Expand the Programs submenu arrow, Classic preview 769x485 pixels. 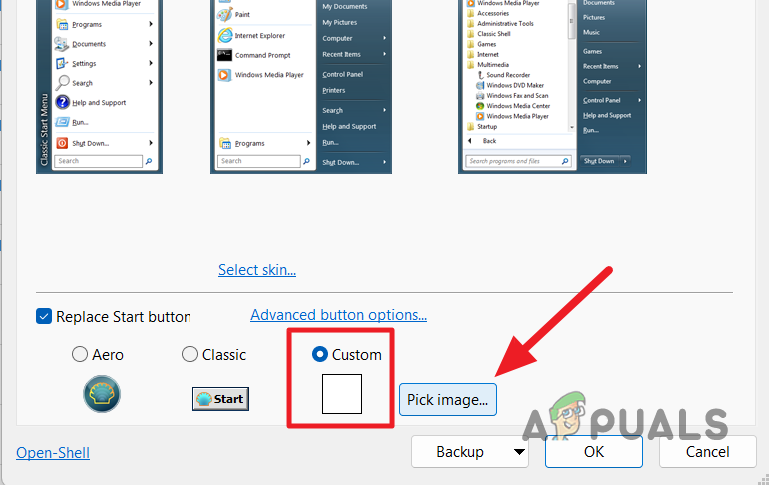(151, 24)
